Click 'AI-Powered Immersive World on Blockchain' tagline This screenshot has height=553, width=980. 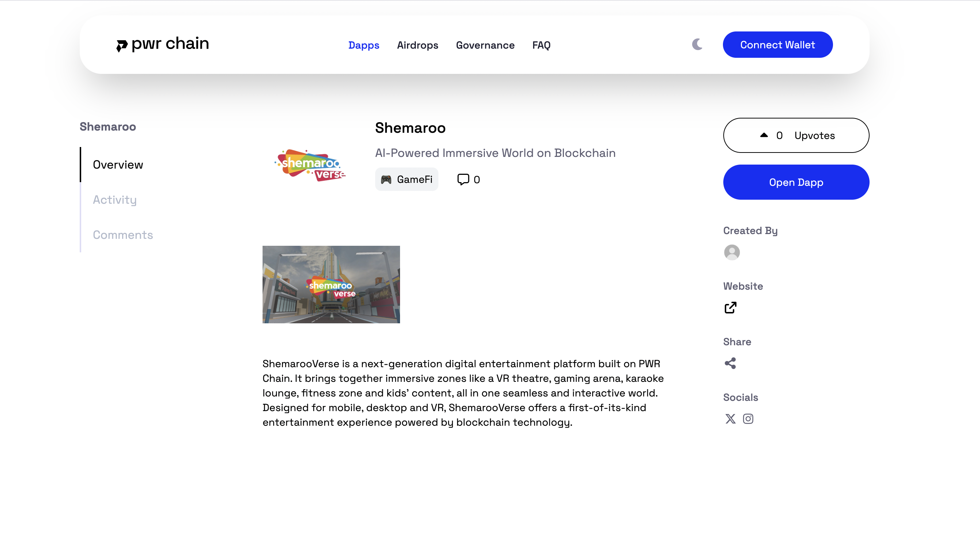pos(495,153)
